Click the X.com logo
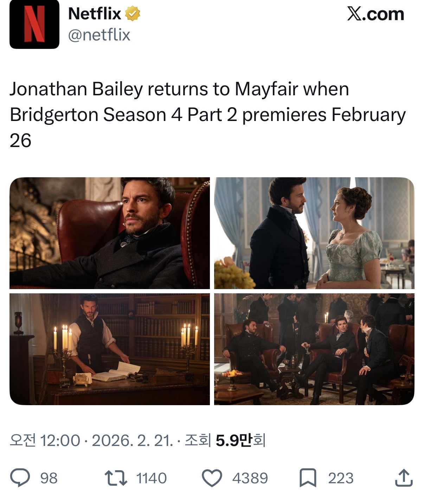 375,14
